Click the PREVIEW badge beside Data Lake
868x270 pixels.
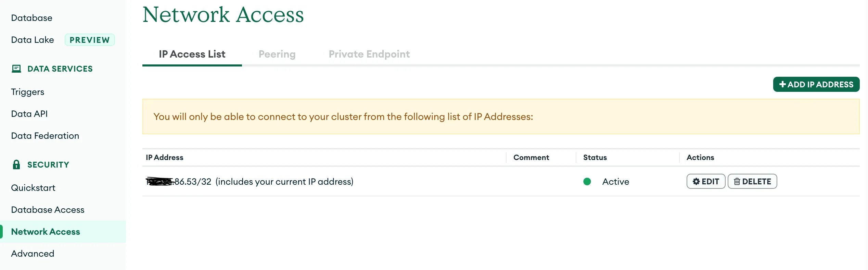(90, 40)
